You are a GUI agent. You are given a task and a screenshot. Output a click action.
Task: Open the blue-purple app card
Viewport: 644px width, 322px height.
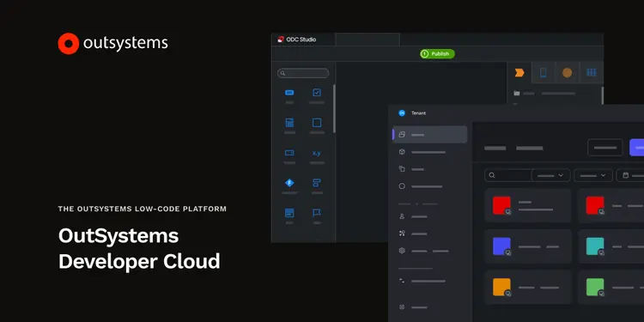click(x=528, y=246)
